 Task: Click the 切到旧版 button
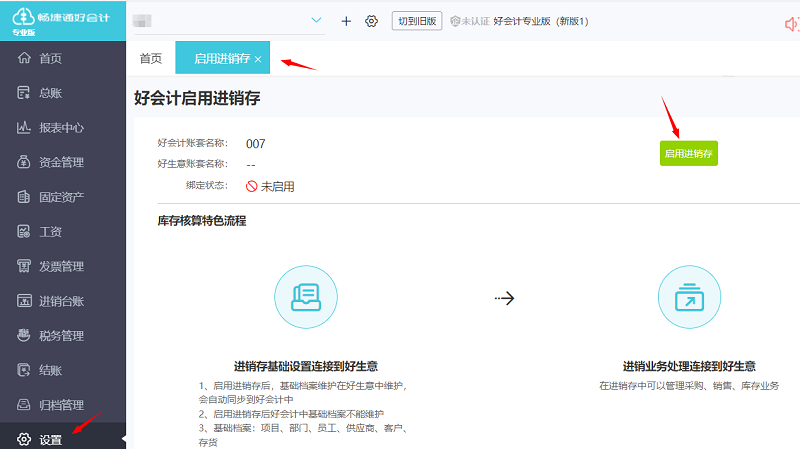(417, 21)
